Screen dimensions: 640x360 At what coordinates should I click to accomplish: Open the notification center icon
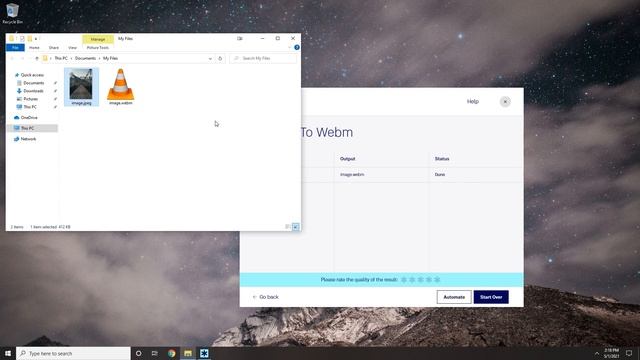pyautogui.click(x=629, y=353)
